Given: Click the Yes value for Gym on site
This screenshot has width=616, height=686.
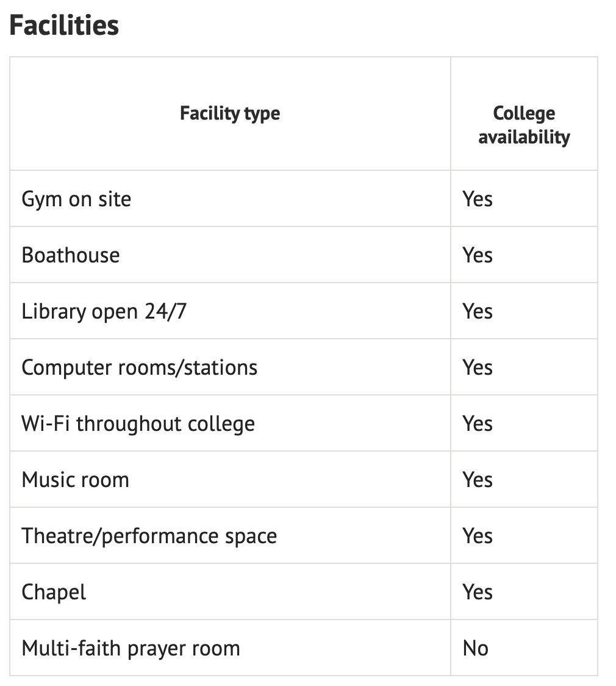Looking at the screenshot, I should [x=478, y=199].
